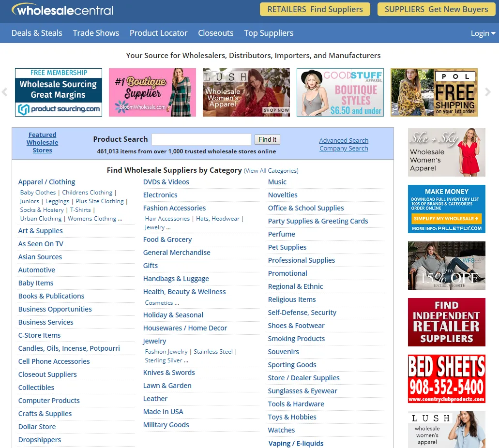Open the Stainless Steel jewelry subcategory
Screen dimensions: 499x448
(213, 352)
